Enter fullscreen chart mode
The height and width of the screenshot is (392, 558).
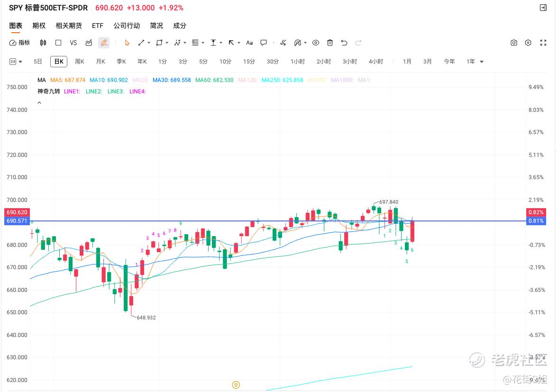click(x=543, y=43)
